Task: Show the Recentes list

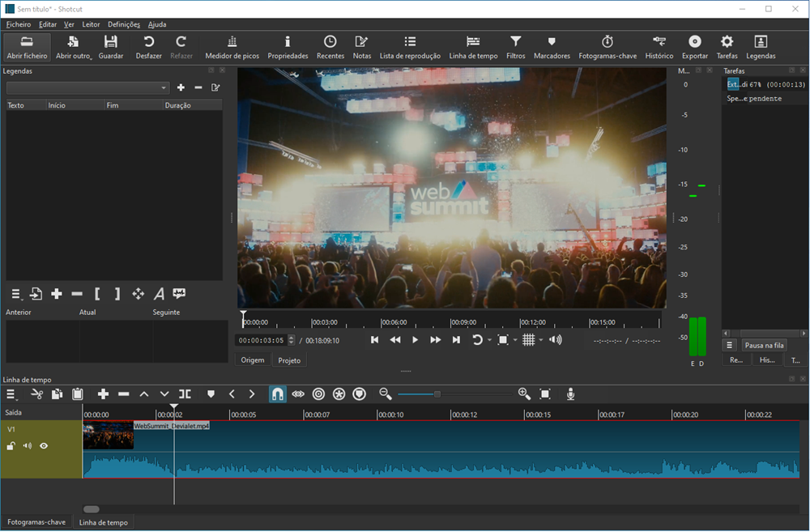Action: (330, 47)
